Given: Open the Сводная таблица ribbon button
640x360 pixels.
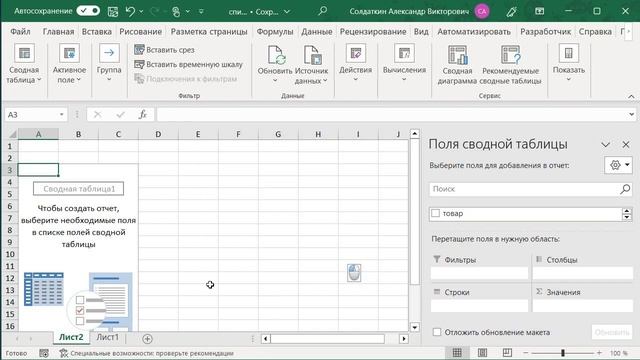Looking at the screenshot, I should 24,64.
